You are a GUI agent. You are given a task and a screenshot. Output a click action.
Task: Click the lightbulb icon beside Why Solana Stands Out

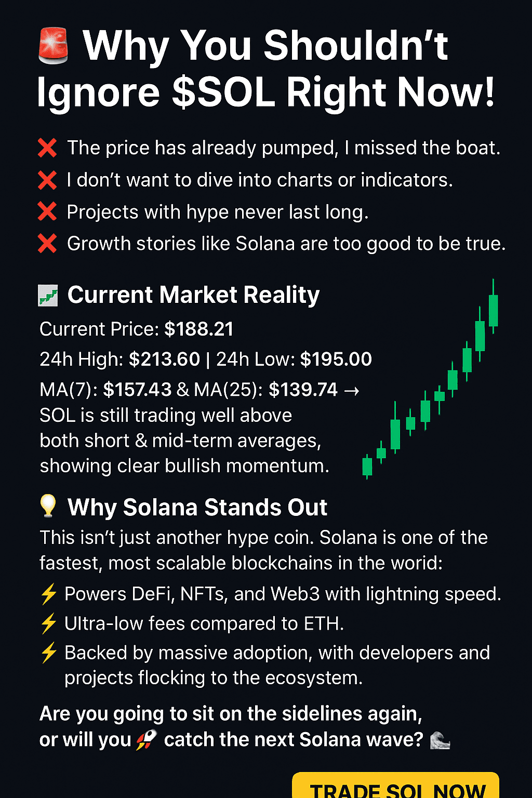pyautogui.click(x=48, y=506)
